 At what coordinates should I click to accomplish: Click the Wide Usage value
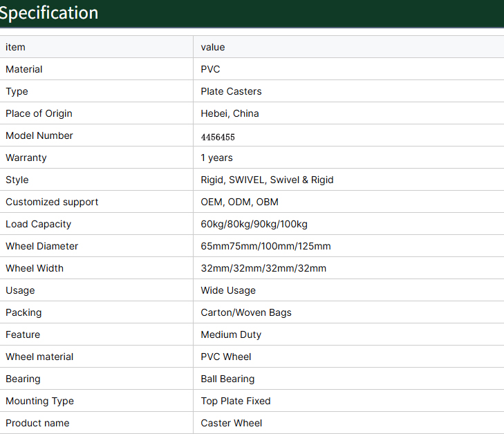point(228,290)
